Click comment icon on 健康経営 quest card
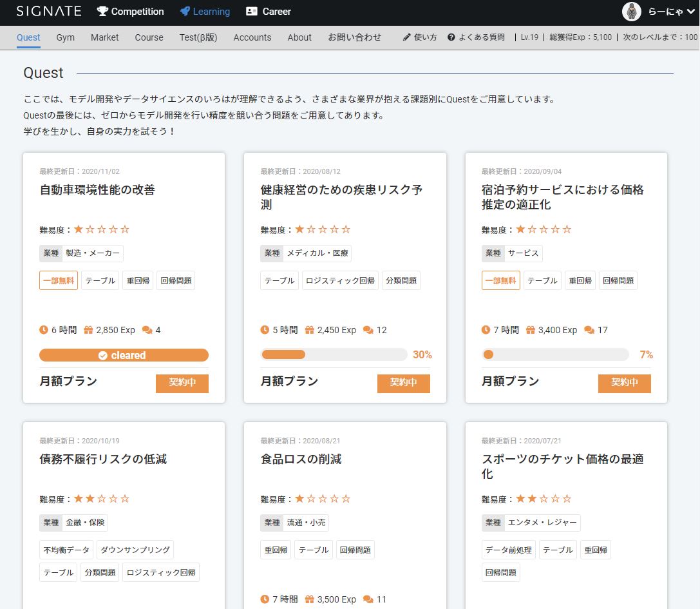The width and height of the screenshot is (700, 609). click(x=368, y=330)
